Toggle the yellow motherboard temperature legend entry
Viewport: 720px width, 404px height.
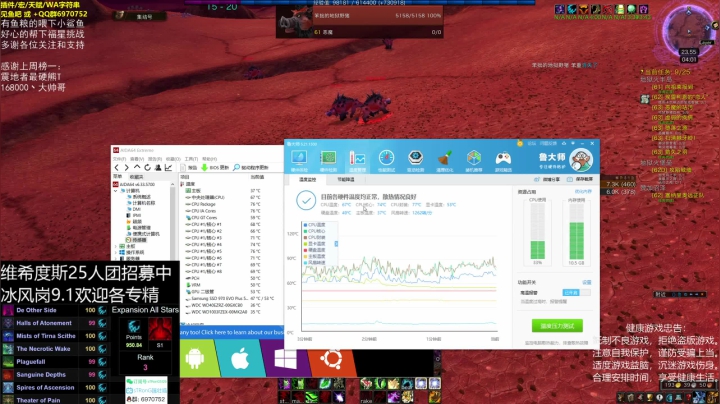pos(314,256)
